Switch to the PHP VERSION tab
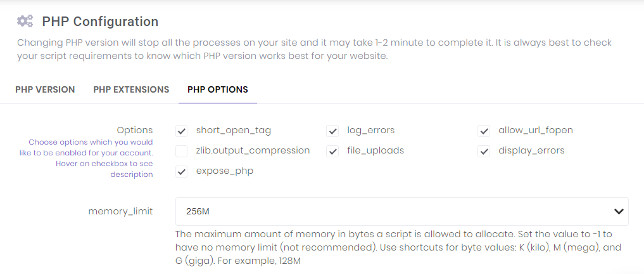 [x=45, y=89]
